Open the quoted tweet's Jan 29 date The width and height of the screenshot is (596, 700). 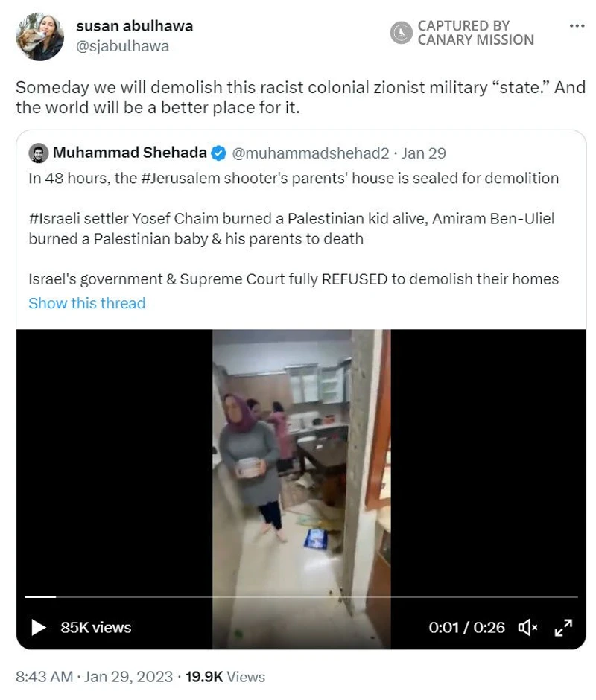point(424,153)
